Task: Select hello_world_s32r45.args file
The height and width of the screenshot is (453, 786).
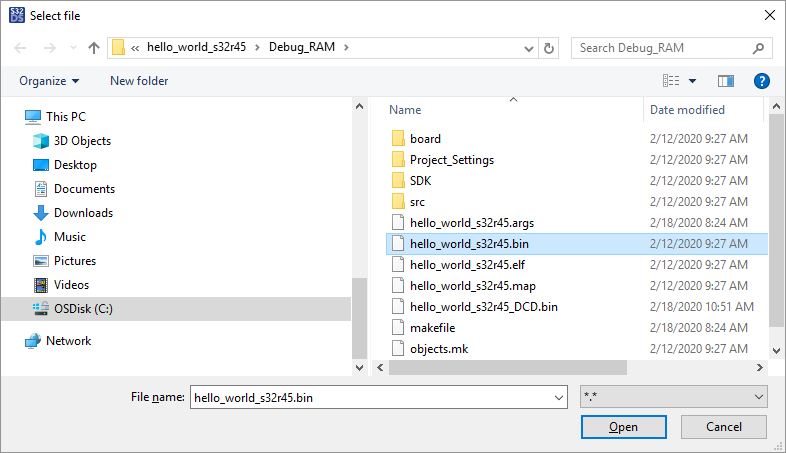Action: [472, 223]
